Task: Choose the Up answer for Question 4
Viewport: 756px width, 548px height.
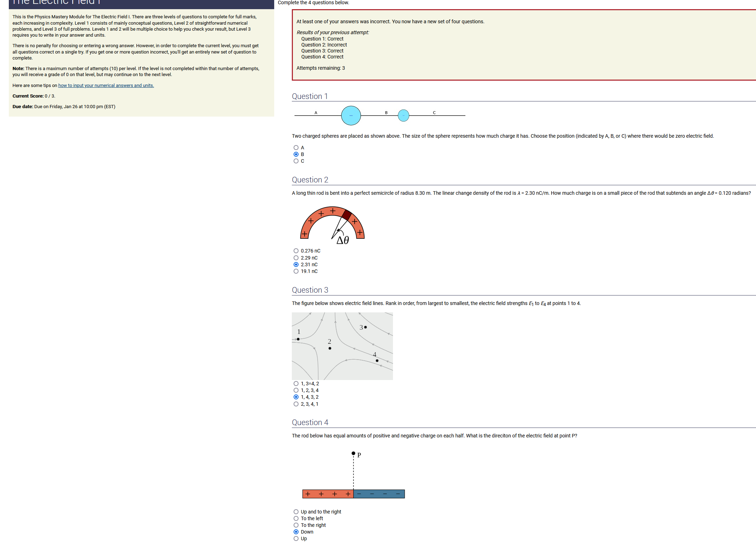Action: point(296,538)
